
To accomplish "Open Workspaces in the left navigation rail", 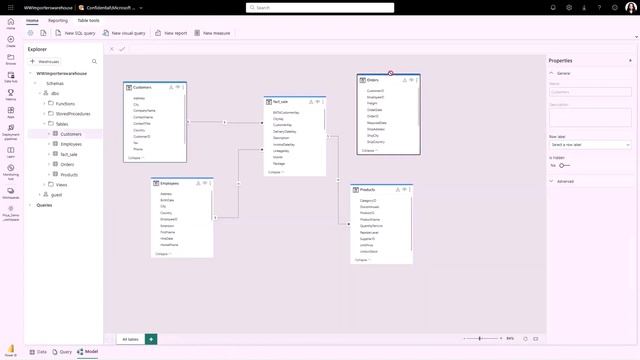I will pyautogui.click(x=11, y=193).
